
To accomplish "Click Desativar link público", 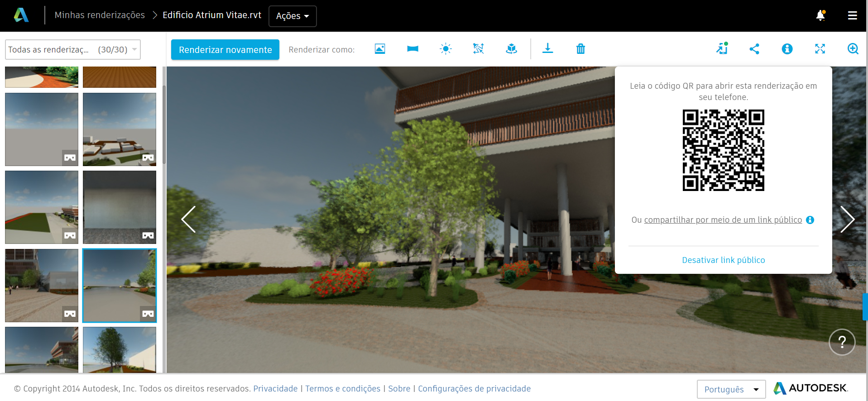I will 723,260.
